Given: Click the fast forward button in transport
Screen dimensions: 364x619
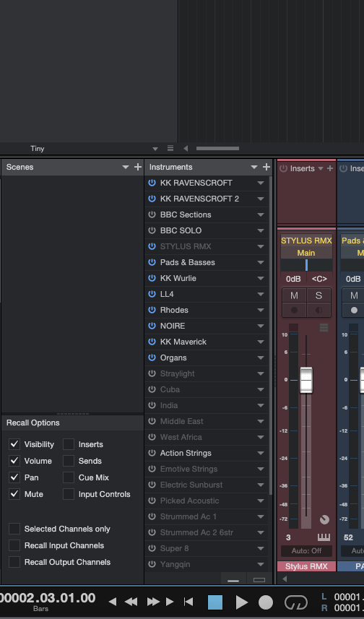Looking at the screenshot, I should coord(153,602).
